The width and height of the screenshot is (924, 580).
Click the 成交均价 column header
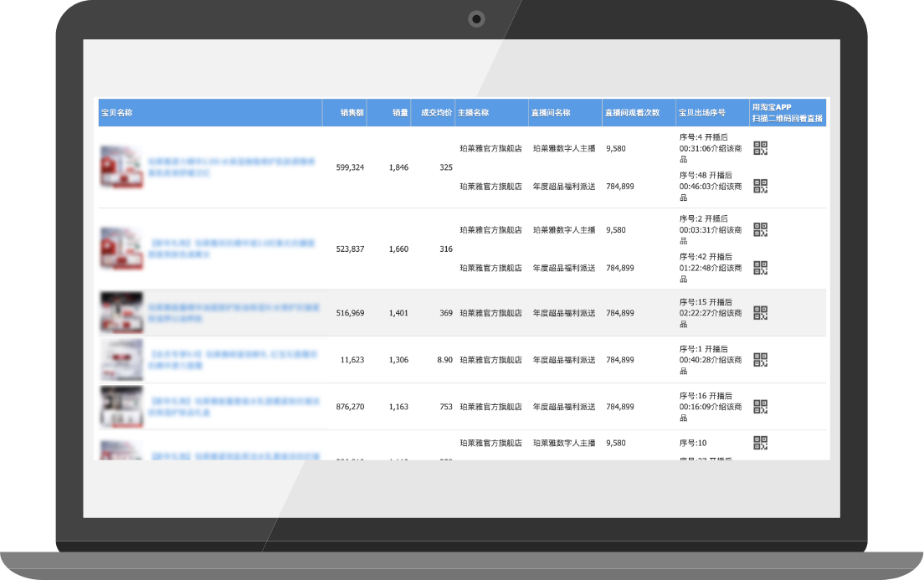(436, 113)
